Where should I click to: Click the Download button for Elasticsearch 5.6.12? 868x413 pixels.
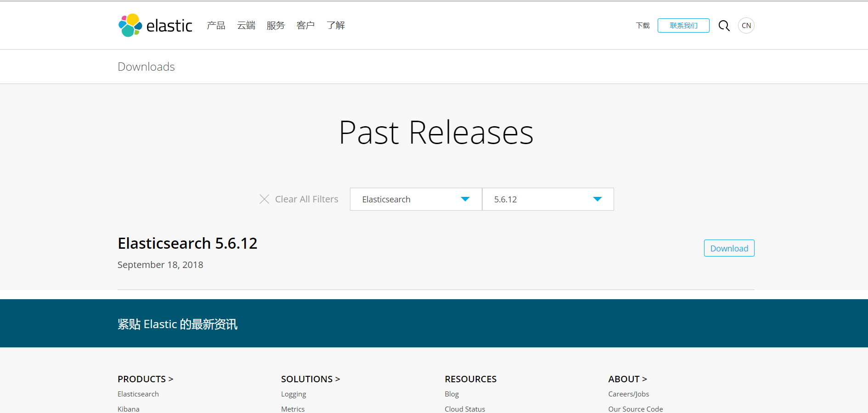tap(729, 248)
